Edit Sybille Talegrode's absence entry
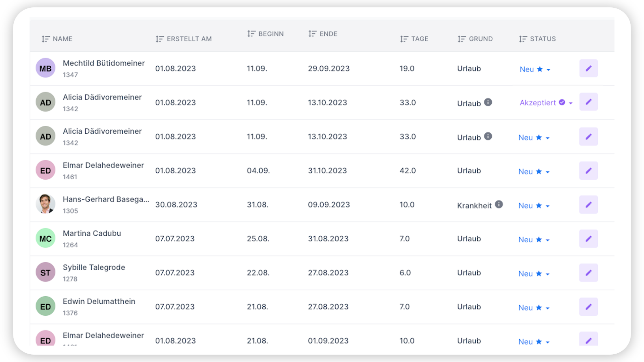This screenshot has width=644, height=362. click(x=588, y=273)
